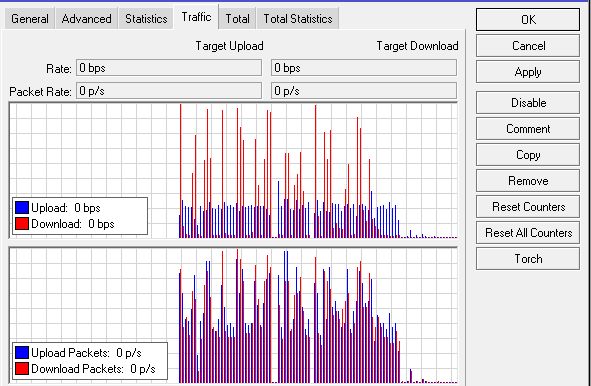Click the OK button
Viewport: 591px width, 386px height.
pos(528,19)
